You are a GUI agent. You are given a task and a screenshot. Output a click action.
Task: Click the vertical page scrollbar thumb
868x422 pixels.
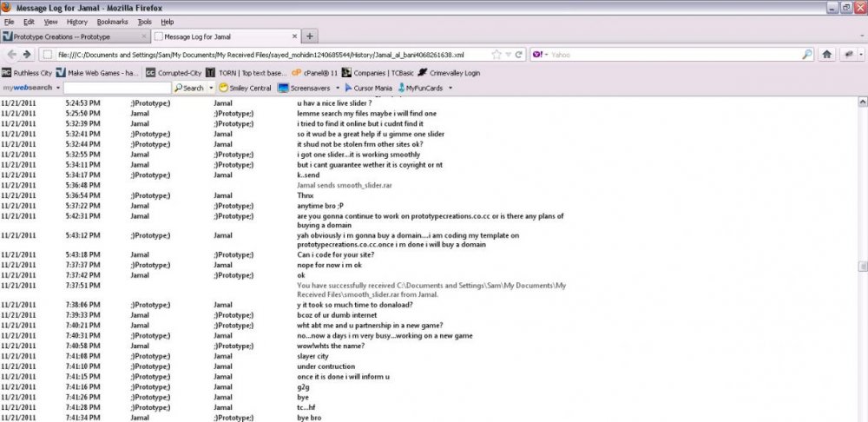862,267
